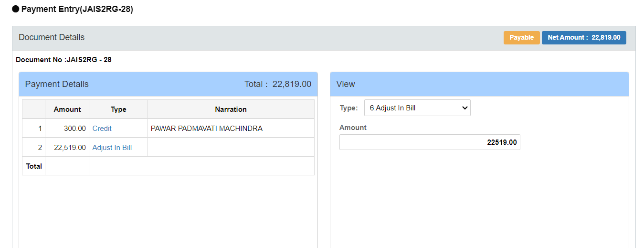Click the Document Details header title
The height and width of the screenshot is (248, 644).
52,37
